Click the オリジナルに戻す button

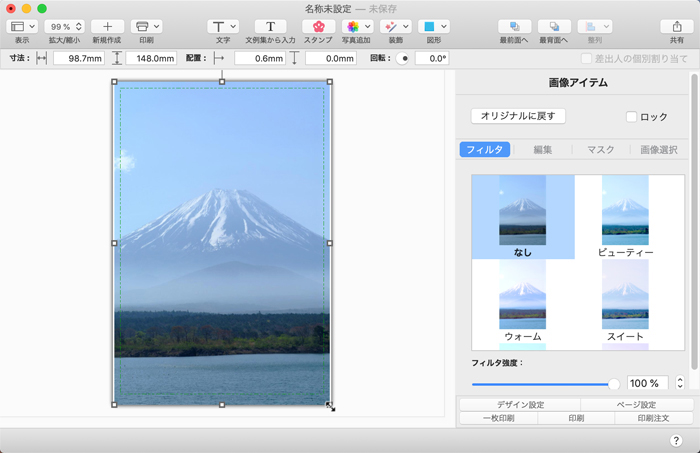pos(518,116)
